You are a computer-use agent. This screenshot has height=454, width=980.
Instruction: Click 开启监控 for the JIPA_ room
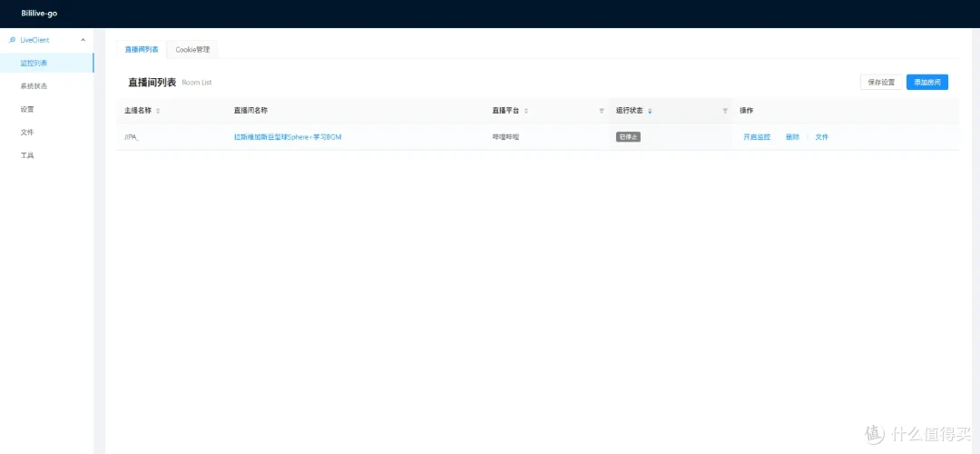coord(757,137)
